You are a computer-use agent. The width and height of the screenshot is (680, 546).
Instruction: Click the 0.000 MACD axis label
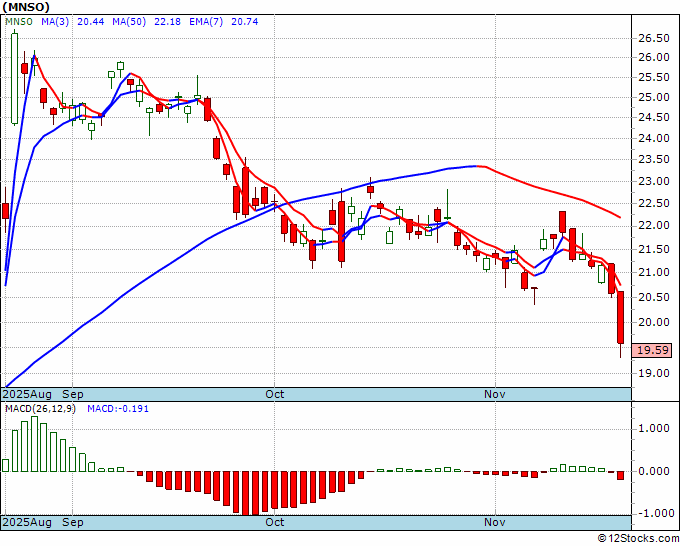[x=654, y=471]
